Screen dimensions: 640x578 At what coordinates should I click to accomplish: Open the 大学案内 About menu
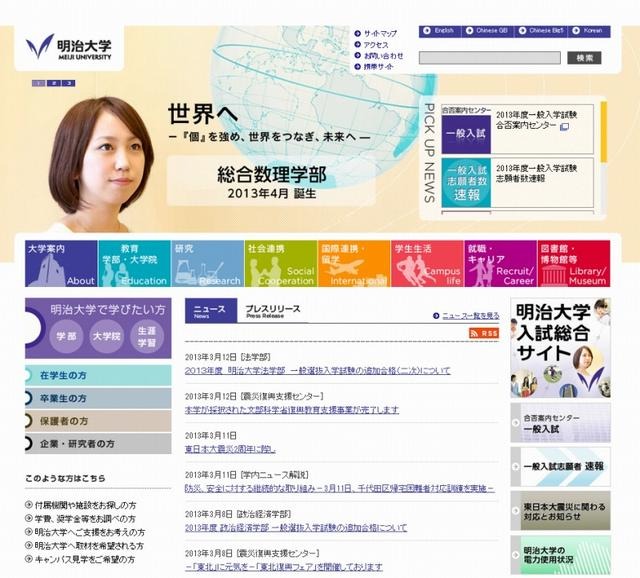pos(61,264)
